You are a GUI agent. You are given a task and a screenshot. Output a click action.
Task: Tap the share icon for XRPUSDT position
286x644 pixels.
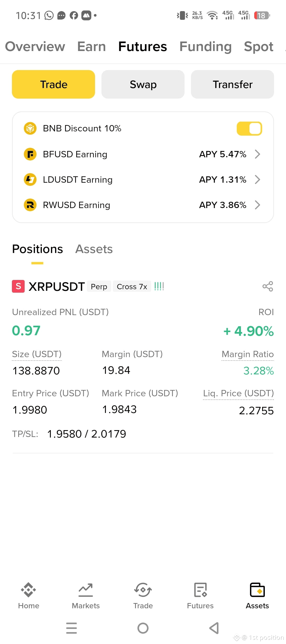(268, 286)
